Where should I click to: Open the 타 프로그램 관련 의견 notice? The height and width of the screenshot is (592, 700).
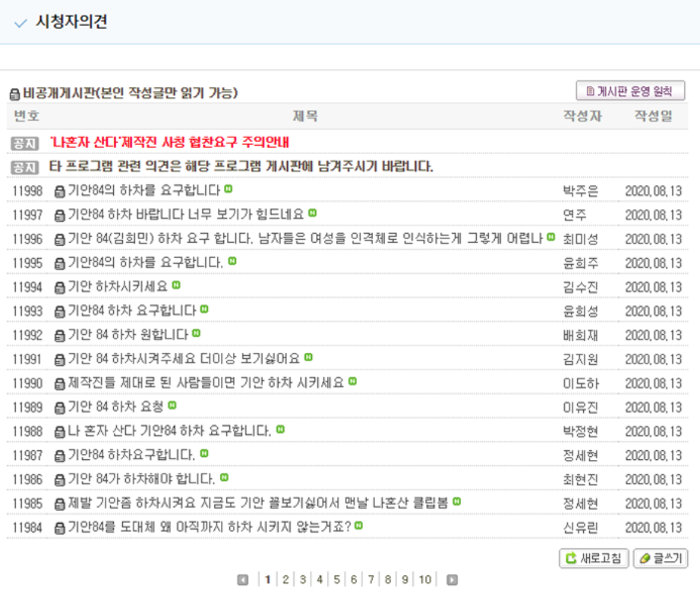coord(241,166)
